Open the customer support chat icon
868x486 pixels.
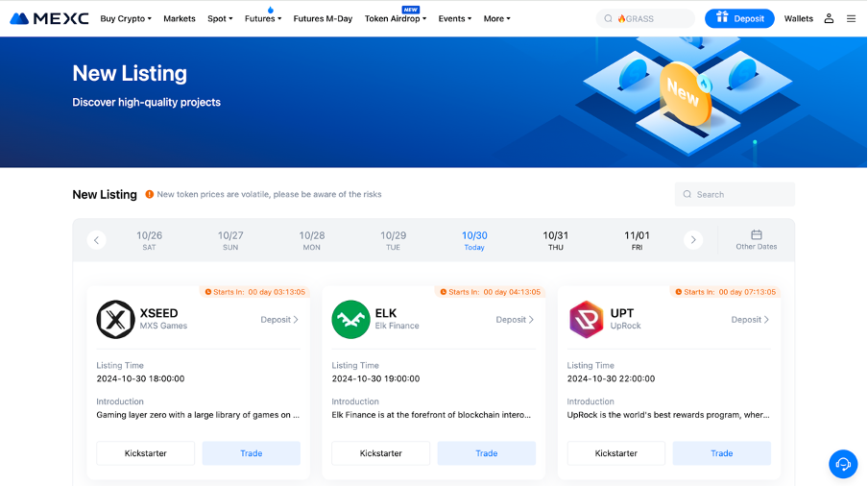(x=843, y=464)
